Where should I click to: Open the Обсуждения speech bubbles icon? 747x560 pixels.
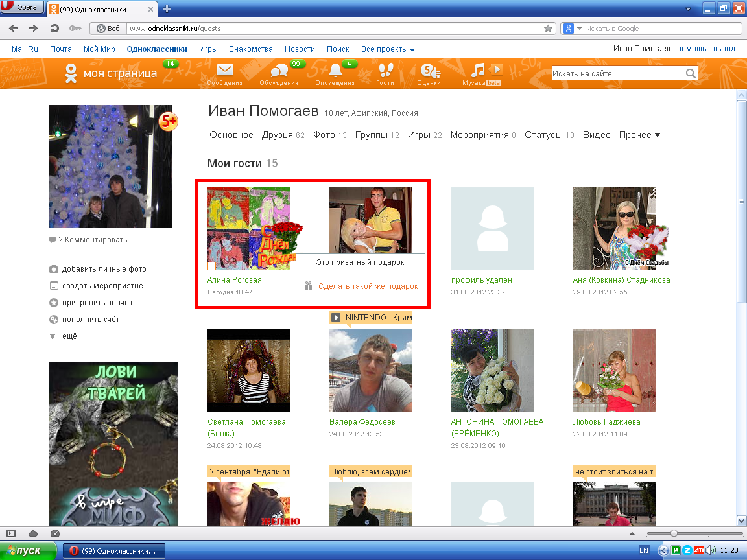[279, 71]
